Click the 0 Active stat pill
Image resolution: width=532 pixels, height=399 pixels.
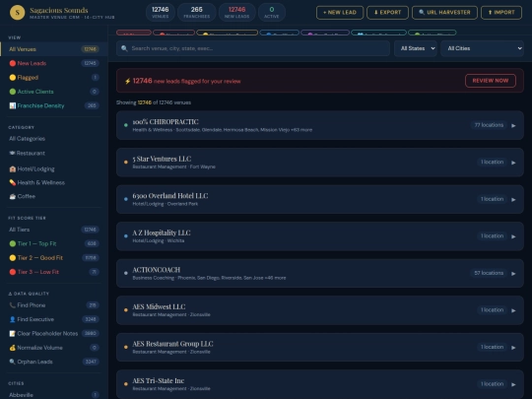(272, 12)
